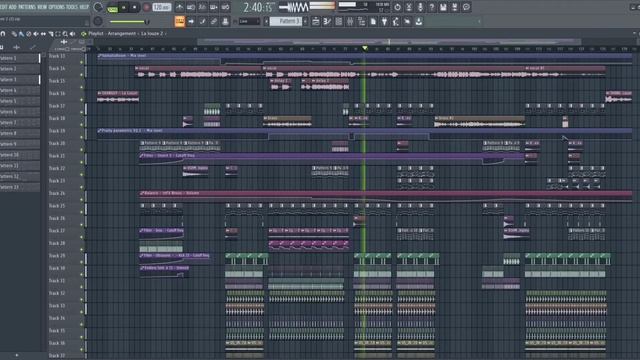Viewport: 640px width, 360px height.
Task: Open the PATTERNS menu
Action: [x=27, y=7]
